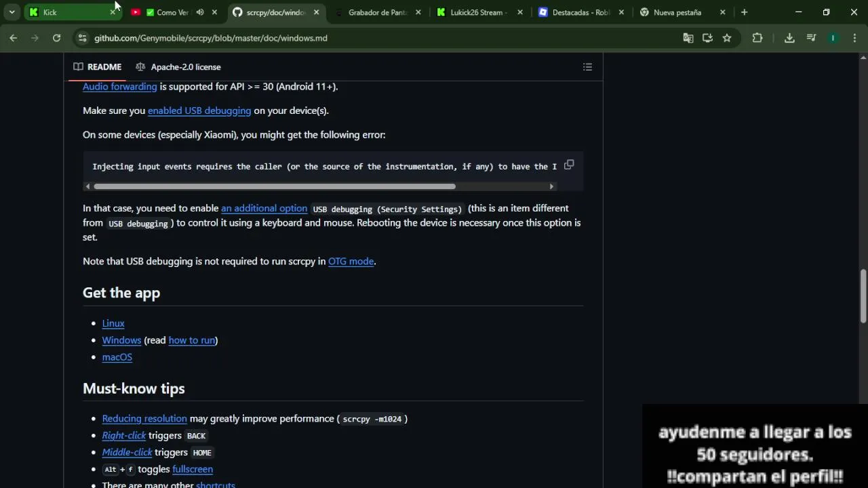This screenshot has width=868, height=488.
Task: Close the scrcpy GitHub tab
Action: tap(316, 12)
